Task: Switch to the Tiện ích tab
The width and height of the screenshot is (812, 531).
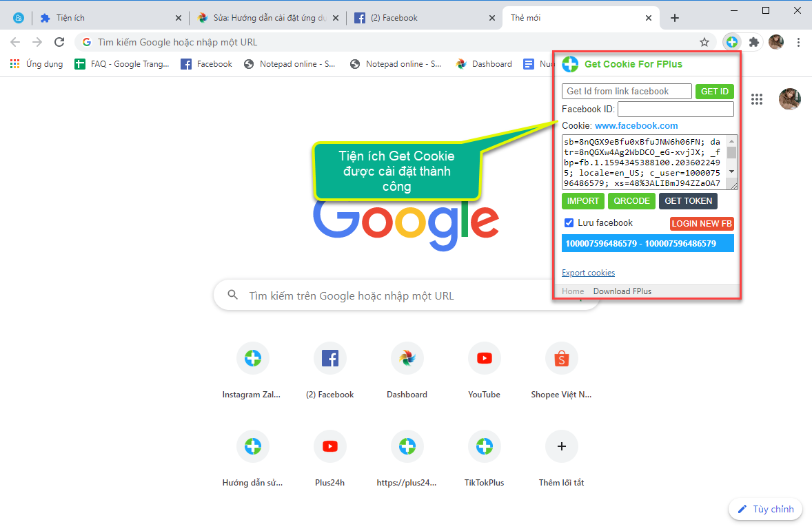Action: coord(103,18)
